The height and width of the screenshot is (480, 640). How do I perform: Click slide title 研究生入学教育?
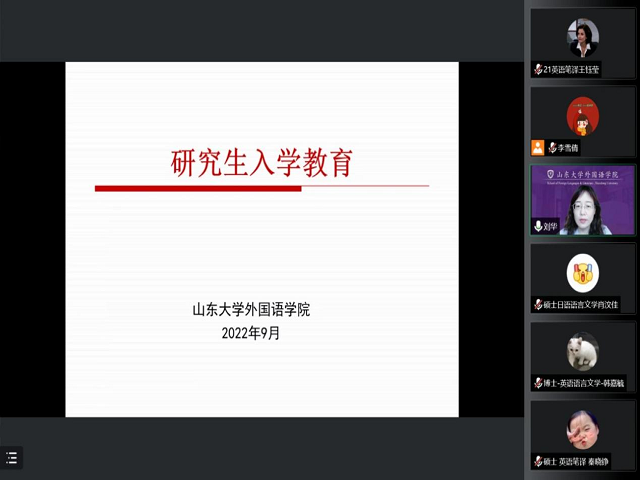262,163
